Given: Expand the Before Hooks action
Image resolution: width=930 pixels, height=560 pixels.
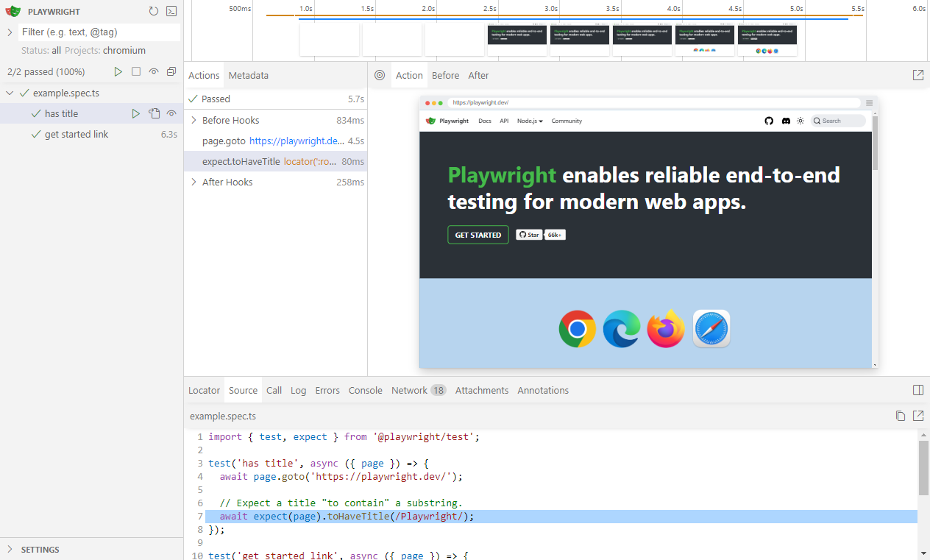Looking at the screenshot, I should pos(194,120).
